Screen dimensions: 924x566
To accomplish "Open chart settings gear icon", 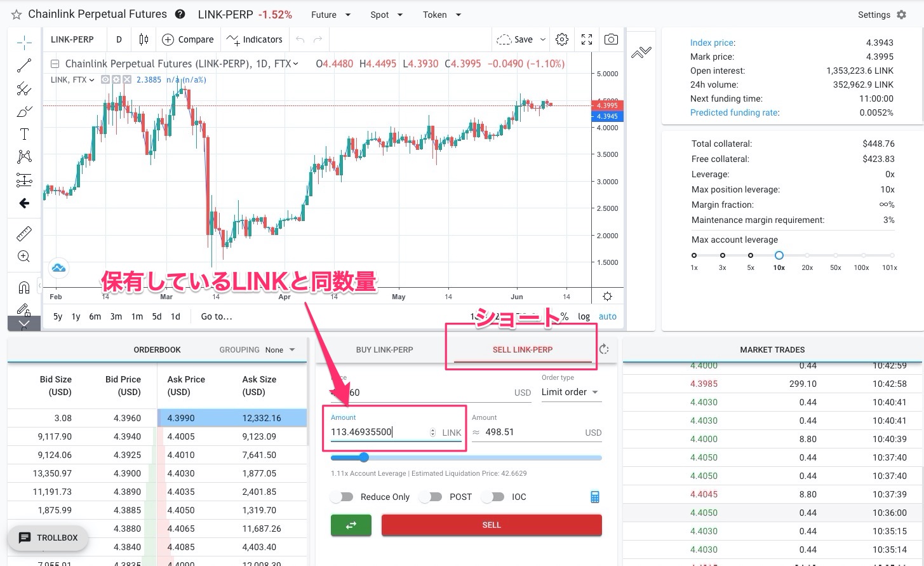I will [x=562, y=39].
